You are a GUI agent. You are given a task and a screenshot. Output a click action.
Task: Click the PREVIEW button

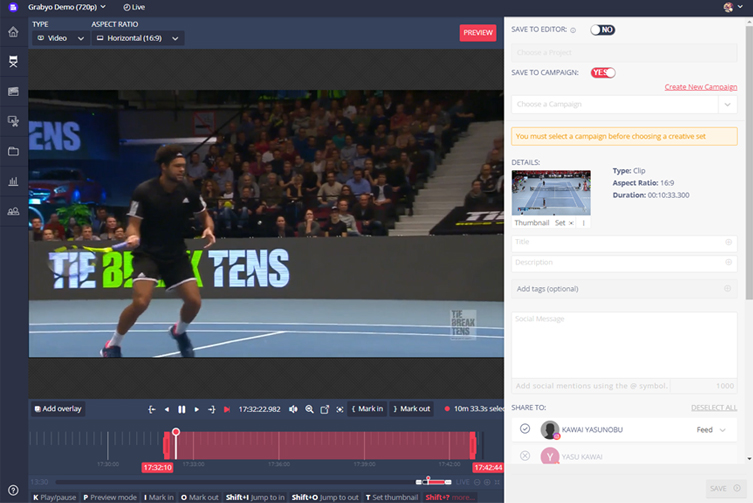[478, 33]
